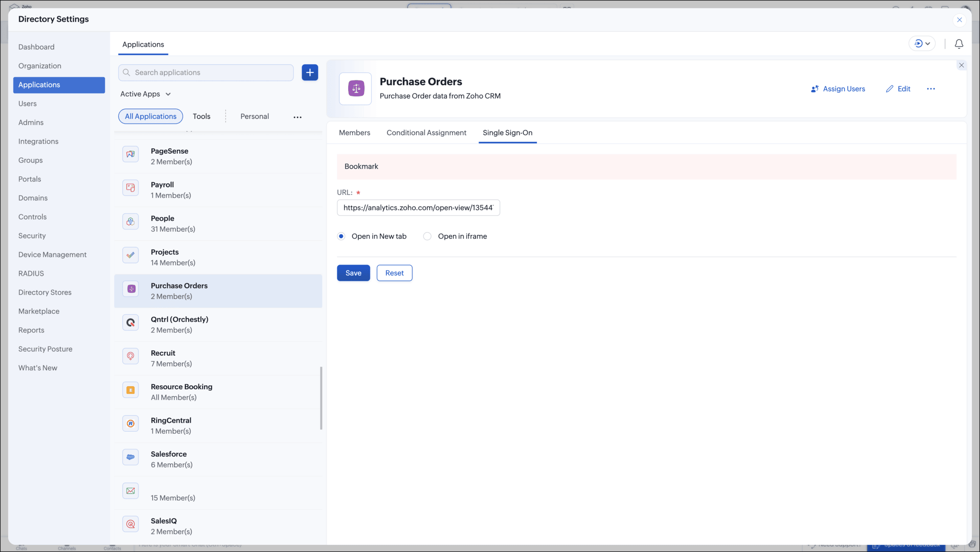This screenshot has width=980, height=552.
Task: Click the bookmark URL input field
Action: click(418, 207)
